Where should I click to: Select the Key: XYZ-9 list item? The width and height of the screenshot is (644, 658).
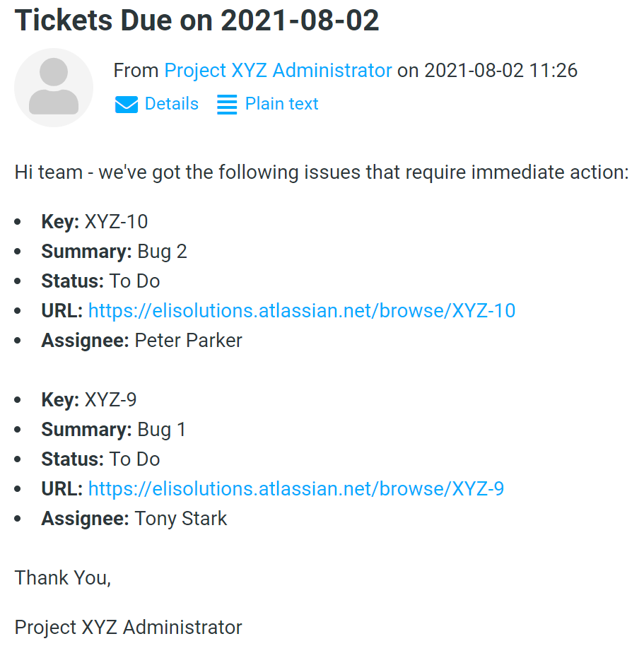(88, 399)
